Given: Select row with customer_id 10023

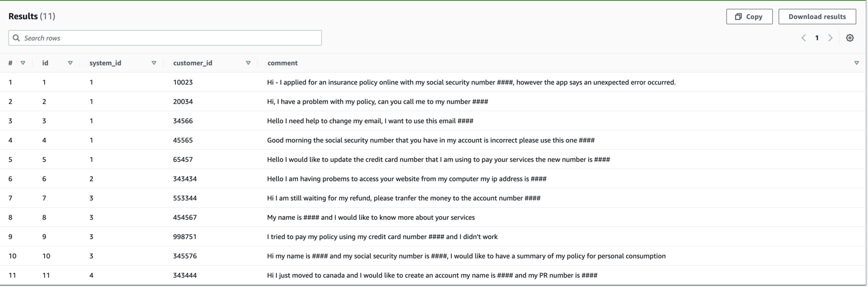Looking at the screenshot, I should point(183,83).
